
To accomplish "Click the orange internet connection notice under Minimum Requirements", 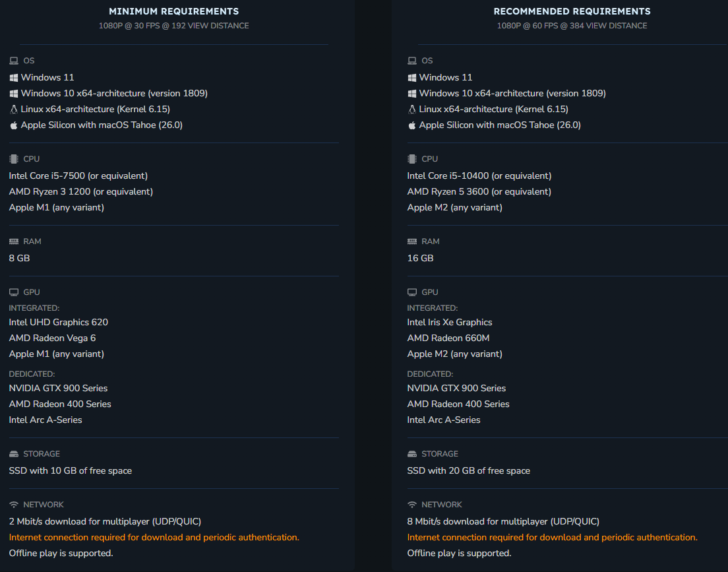I will (154, 537).
